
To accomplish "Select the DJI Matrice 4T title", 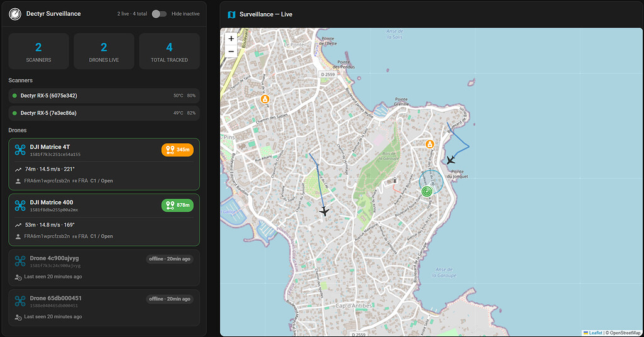I will (50, 147).
